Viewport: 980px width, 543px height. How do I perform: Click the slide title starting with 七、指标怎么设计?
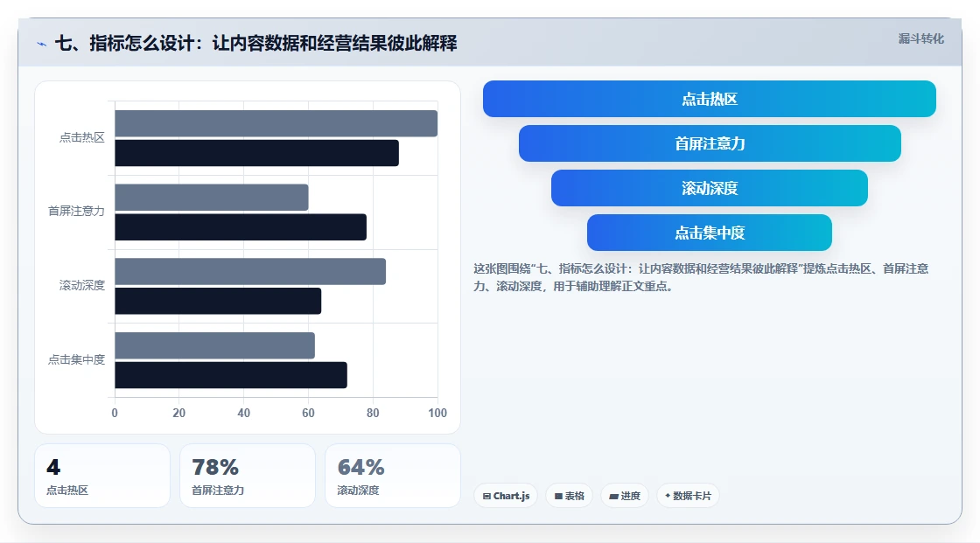(256, 43)
